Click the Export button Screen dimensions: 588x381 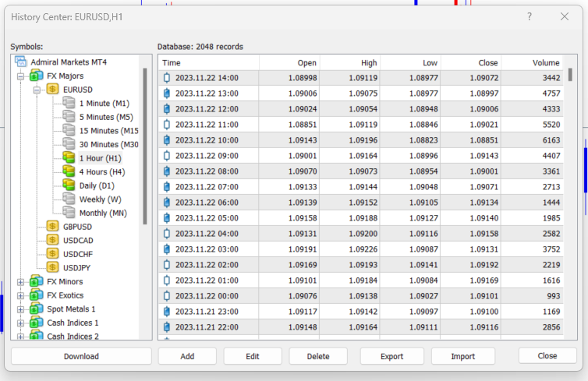click(392, 356)
